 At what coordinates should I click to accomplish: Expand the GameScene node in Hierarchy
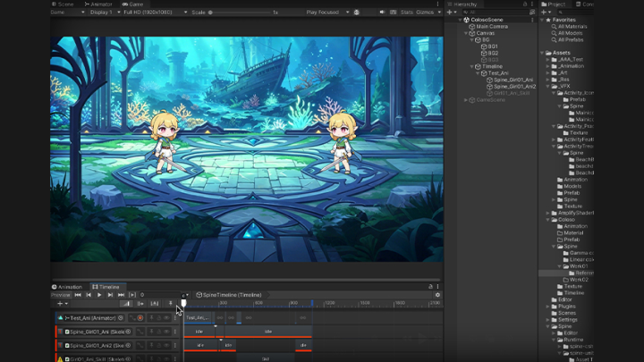click(x=466, y=100)
